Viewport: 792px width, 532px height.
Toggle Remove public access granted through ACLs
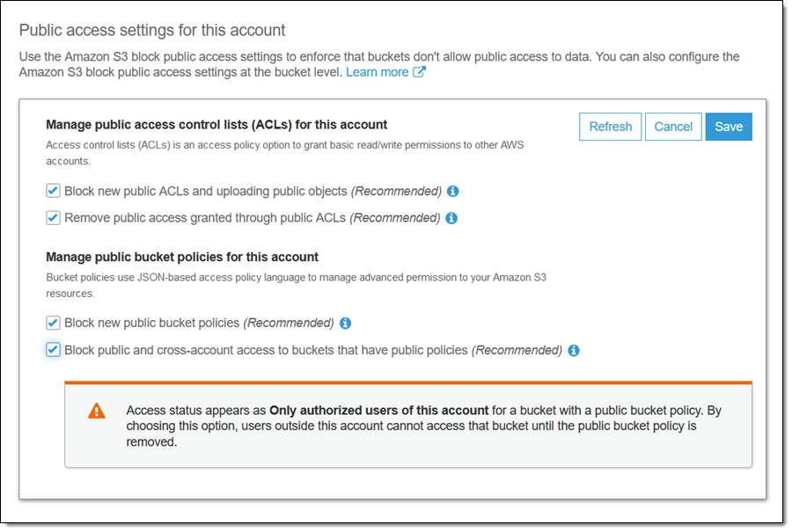(x=54, y=217)
